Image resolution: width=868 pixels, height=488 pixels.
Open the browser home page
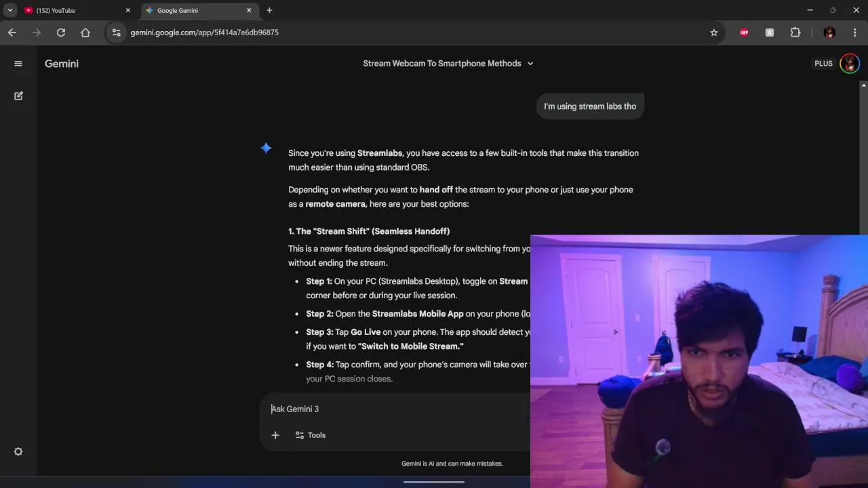click(x=85, y=33)
